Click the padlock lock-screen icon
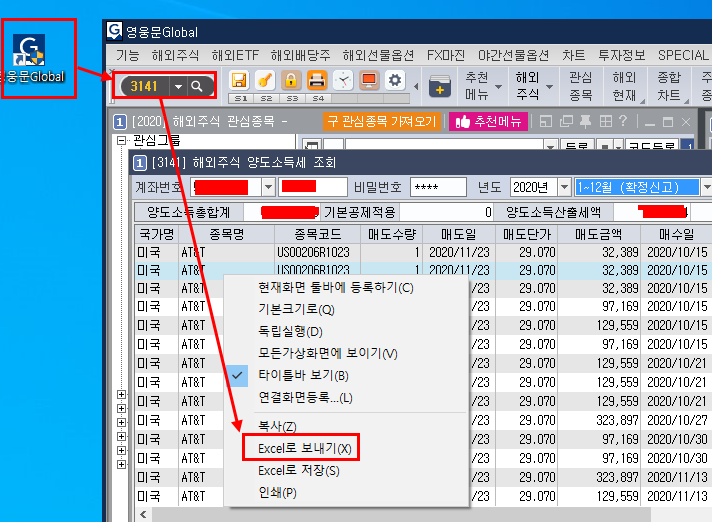This screenshot has height=522, width=712. (x=291, y=81)
